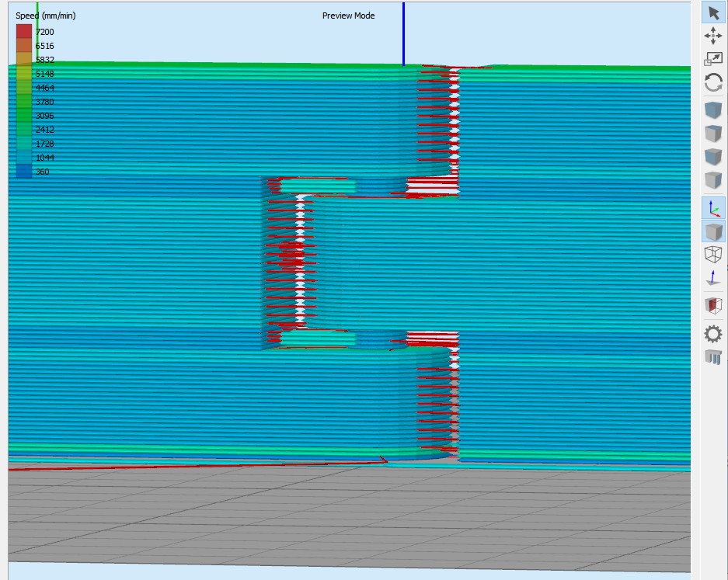Switch to front view cube
This screenshot has width=728, height=580.
(x=713, y=157)
